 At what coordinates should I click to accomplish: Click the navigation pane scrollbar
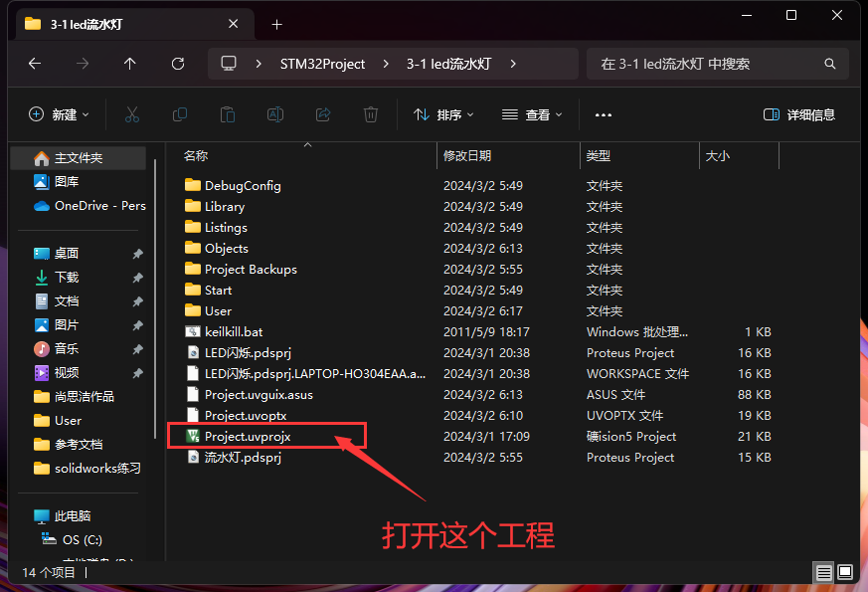tap(155, 299)
